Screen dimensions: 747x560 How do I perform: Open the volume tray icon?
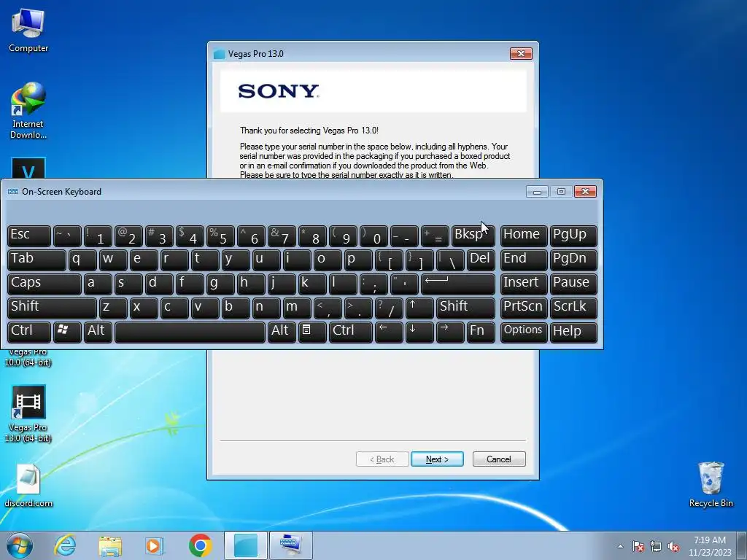(673, 546)
